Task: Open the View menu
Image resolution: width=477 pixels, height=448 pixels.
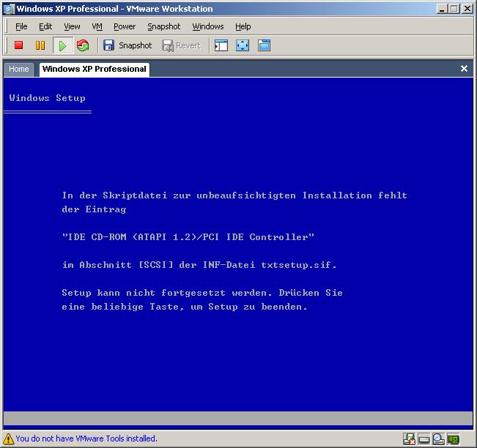Action: click(72, 26)
